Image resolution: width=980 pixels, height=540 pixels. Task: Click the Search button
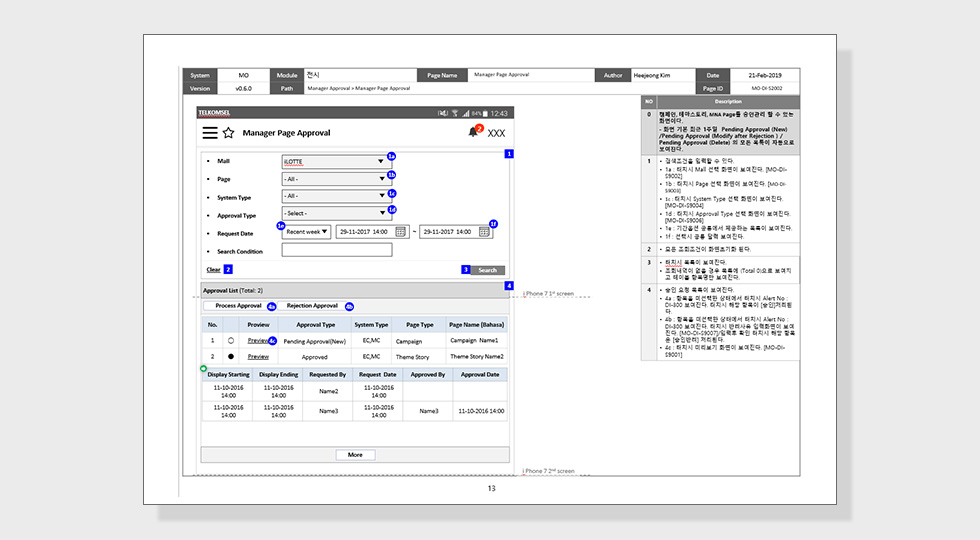point(488,270)
